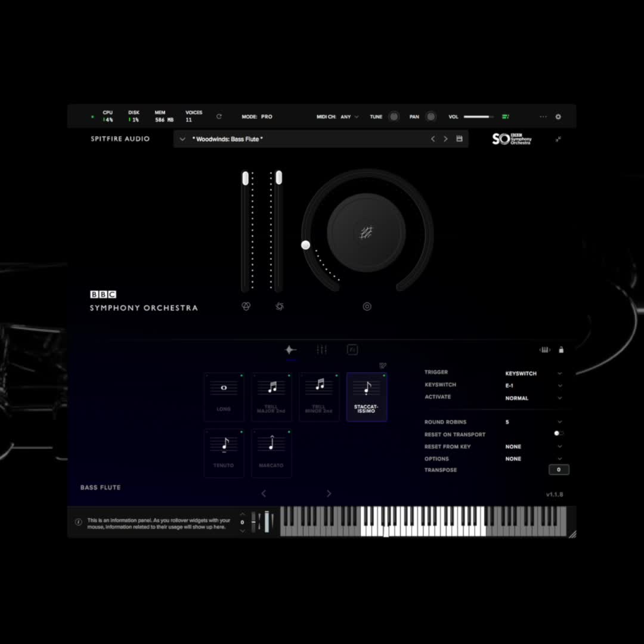Open the three-dots more options menu

click(543, 117)
